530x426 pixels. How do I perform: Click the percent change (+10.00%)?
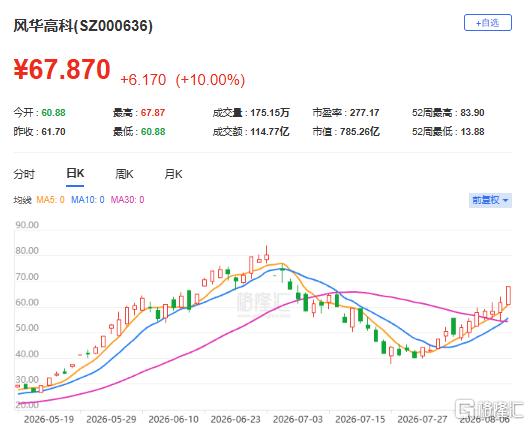[210, 80]
